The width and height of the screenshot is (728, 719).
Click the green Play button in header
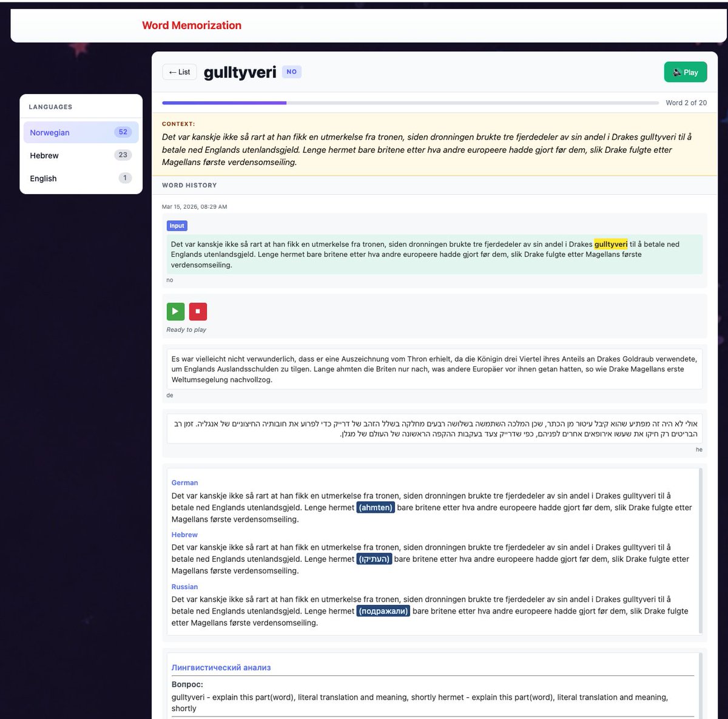pyautogui.click(x=686, y=72)
